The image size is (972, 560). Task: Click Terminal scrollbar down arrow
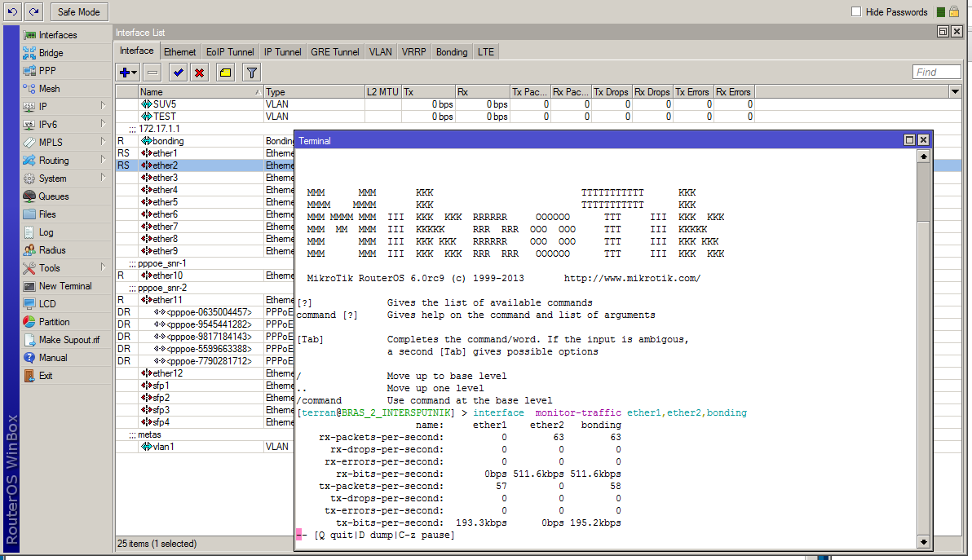click(924, 542)
